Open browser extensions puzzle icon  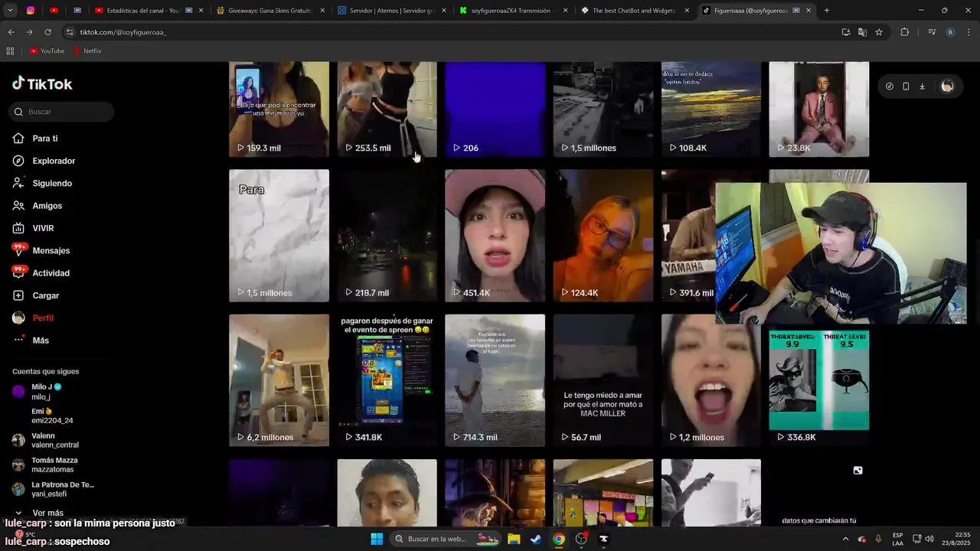[904, 32]
